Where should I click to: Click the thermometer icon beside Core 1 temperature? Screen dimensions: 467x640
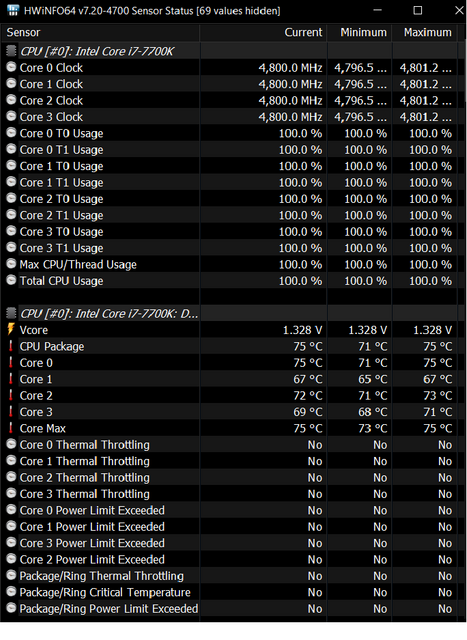click(x=11, y=378)
